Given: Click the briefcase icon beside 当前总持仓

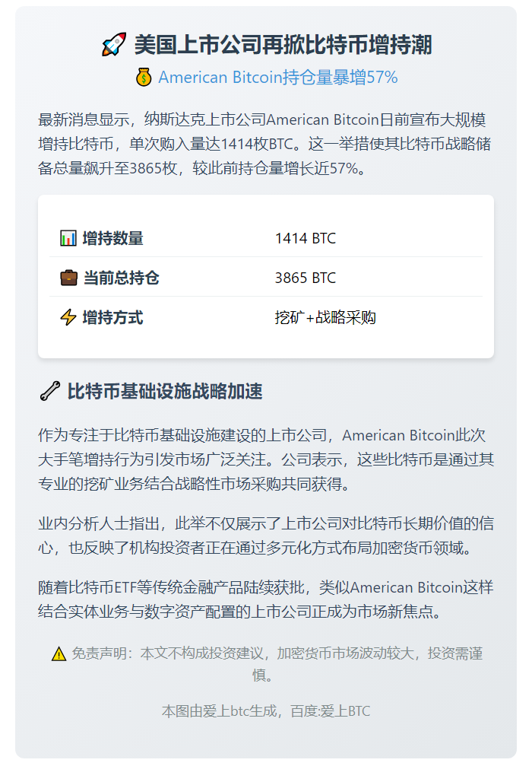Looking at the screenshot, I should click(68, 278).
